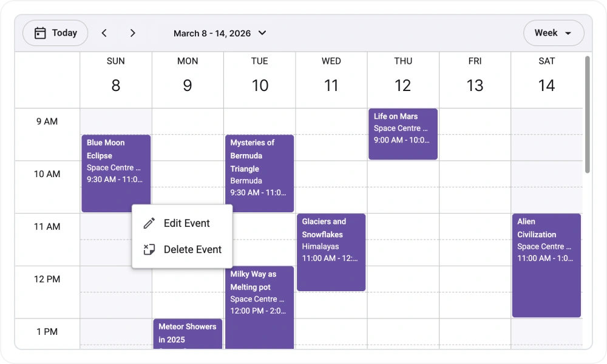Click the chevron next to March 8 - 14, 2026
Image resolution: width=607 pixels, height=364 pixels.
click(262, 33)
